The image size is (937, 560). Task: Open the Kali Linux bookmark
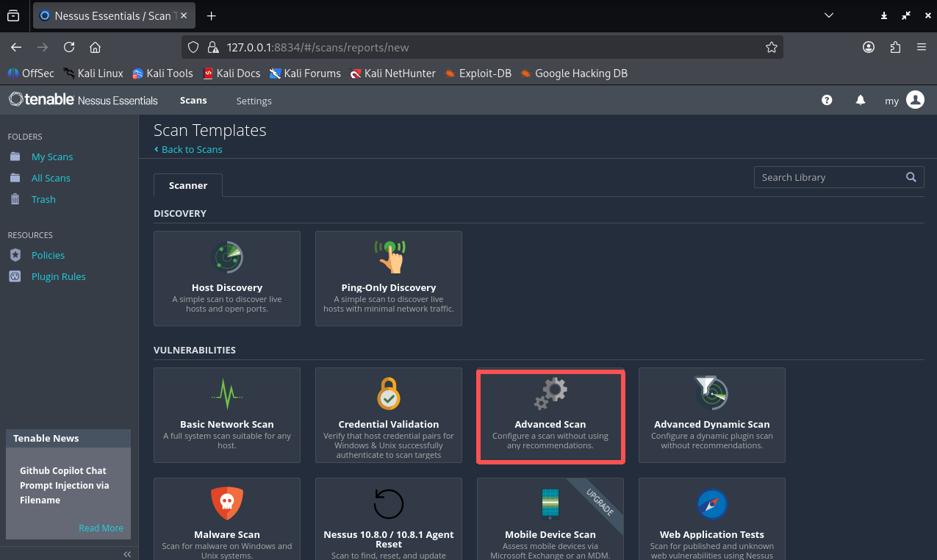coord(93,73)
